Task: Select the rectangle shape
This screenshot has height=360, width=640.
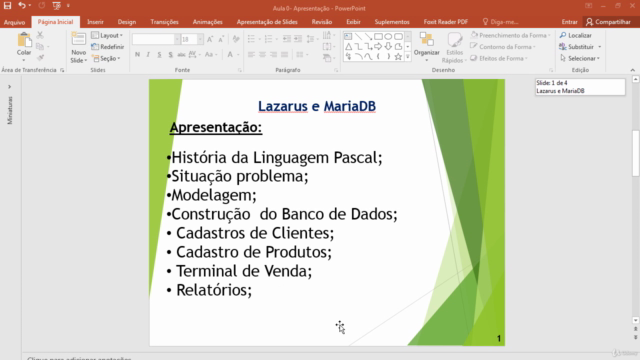Action: (x=378, y=36)
